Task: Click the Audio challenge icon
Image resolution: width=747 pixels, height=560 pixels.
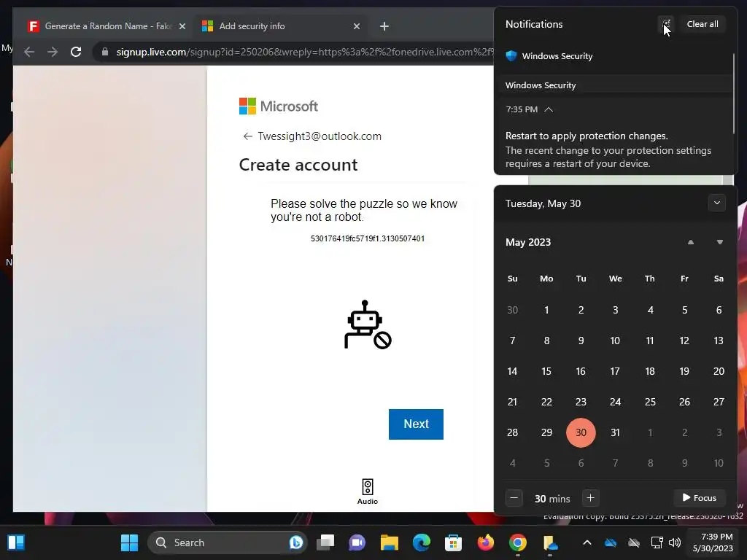Action: point(368,491)
